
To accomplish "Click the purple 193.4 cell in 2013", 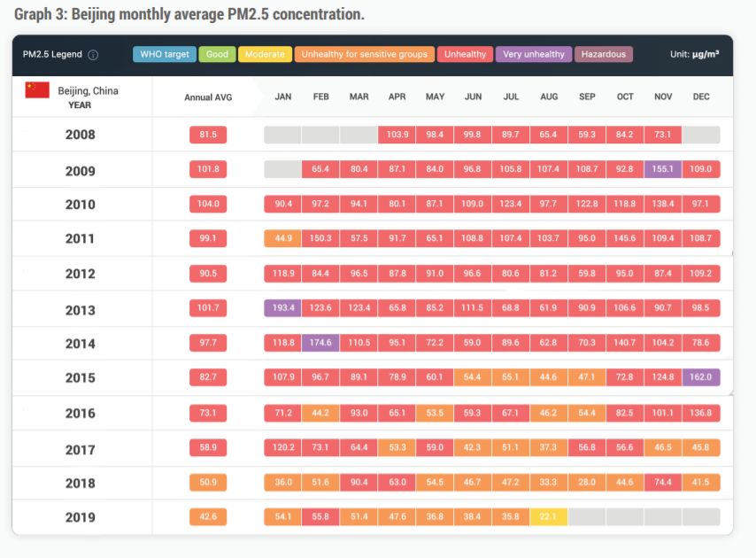I will point(283,307).
